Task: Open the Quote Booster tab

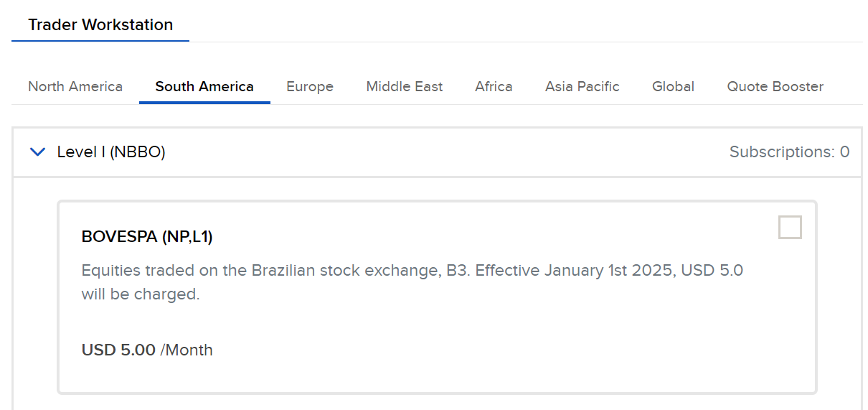Action: pos(775,87)
